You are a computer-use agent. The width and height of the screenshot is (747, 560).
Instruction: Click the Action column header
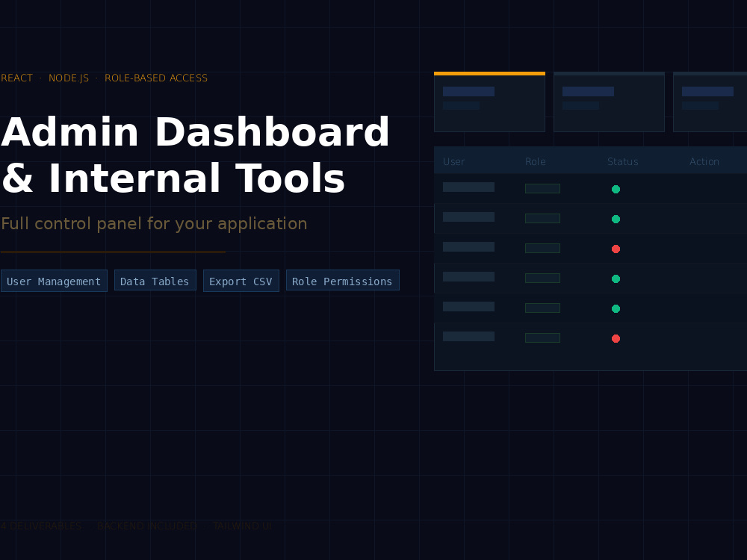tap(704, 161)
